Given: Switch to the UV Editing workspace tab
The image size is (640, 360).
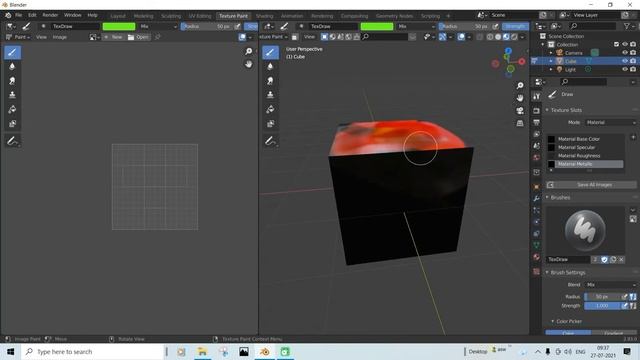Looking at the screenshot, I should [x=200, y=16].
